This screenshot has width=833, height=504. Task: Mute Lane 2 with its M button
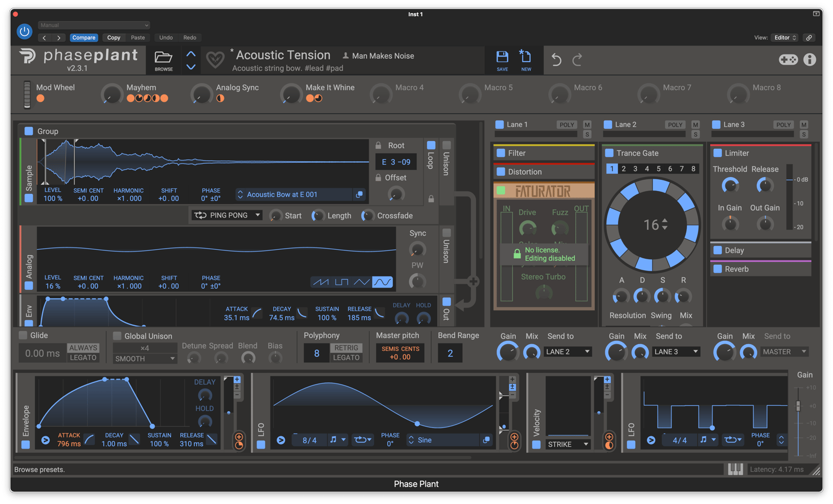695,125
